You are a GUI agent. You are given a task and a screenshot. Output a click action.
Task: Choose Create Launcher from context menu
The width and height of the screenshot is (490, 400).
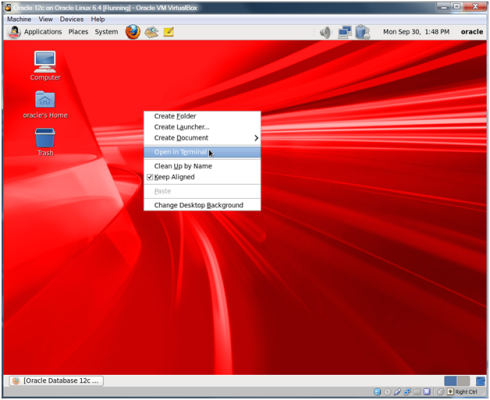pos(202,127)
